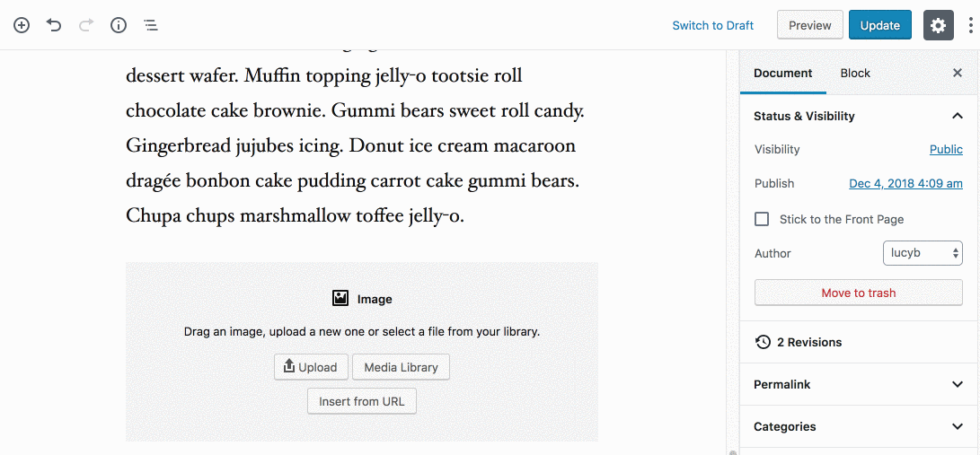980x455 pixels.
Task: Close the settings sidebar with X
Action: pyautogui.click(x=958, y=74)
